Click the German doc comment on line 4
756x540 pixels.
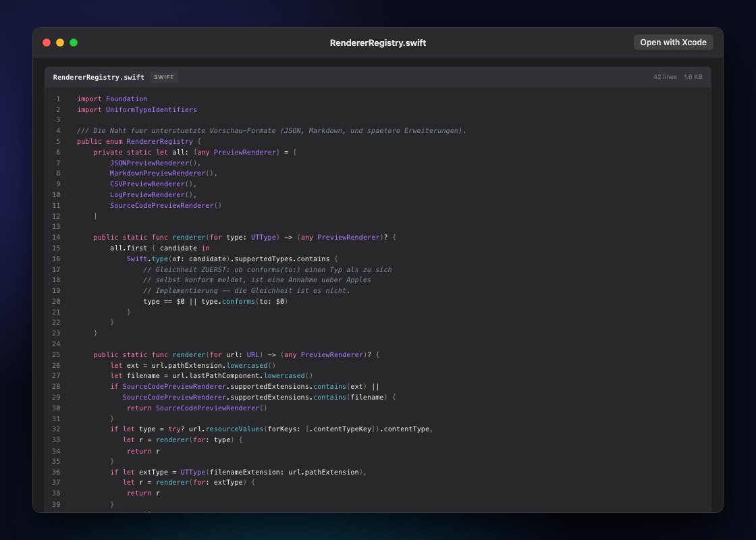271,131
